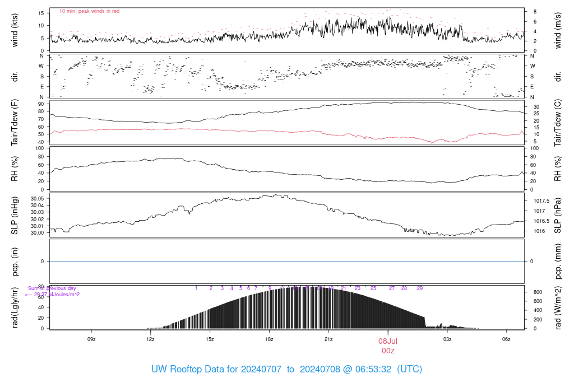This screenshot has width=574, height=392.
Task: Click the 'wind (kts)' left axis label
Action: click(x=15, y=30)
